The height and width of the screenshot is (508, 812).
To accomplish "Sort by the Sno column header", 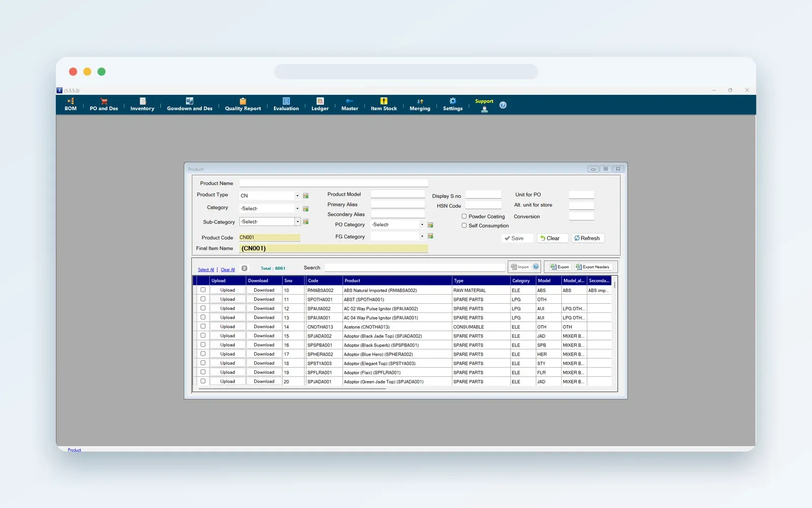I will 294,280.
